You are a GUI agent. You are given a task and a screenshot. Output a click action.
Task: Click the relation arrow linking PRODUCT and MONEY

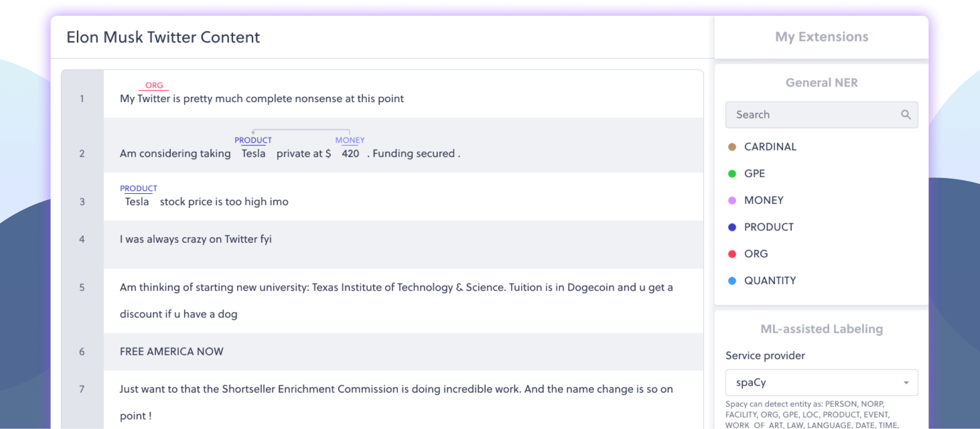pyautogui.click(x=301, y=131)
